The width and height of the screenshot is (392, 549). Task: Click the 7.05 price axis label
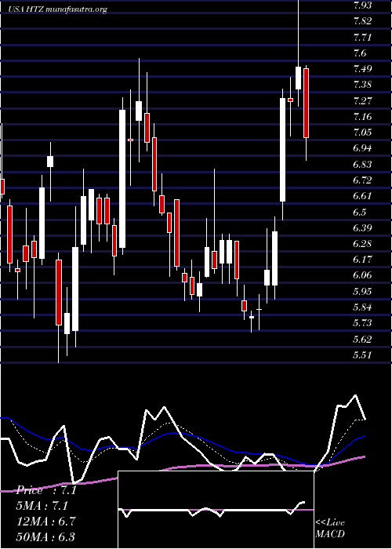pyautogui.click(x=362, y=133)
